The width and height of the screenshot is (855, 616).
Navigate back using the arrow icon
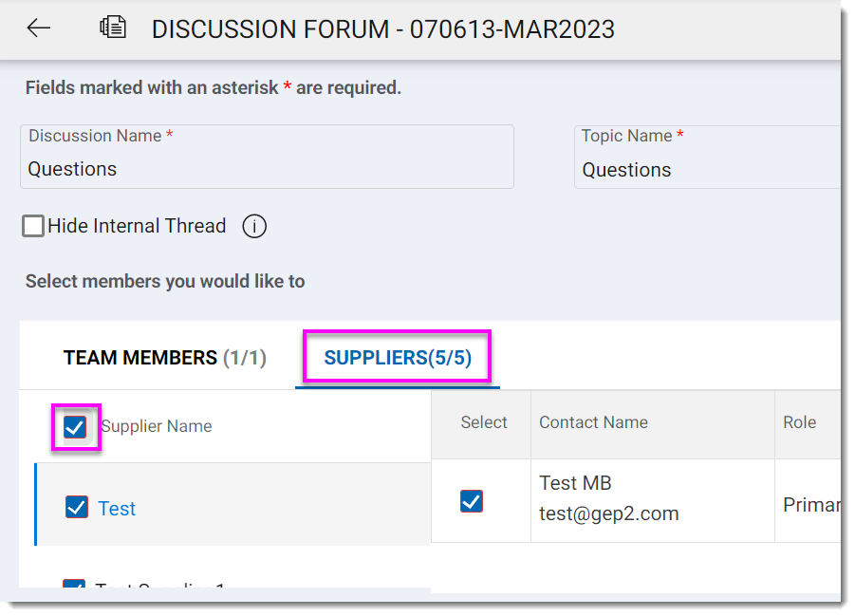[x=38, y=28]
